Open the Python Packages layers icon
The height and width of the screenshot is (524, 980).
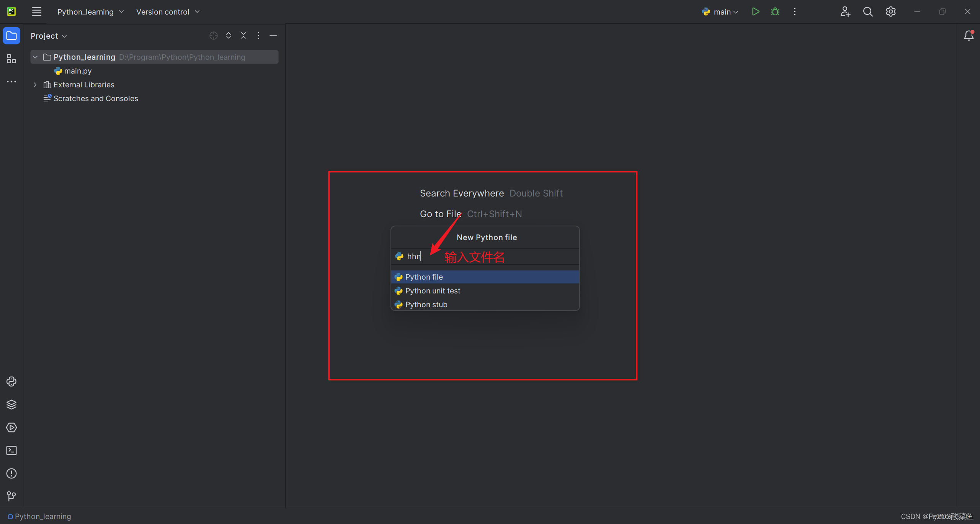click(11, 404)
